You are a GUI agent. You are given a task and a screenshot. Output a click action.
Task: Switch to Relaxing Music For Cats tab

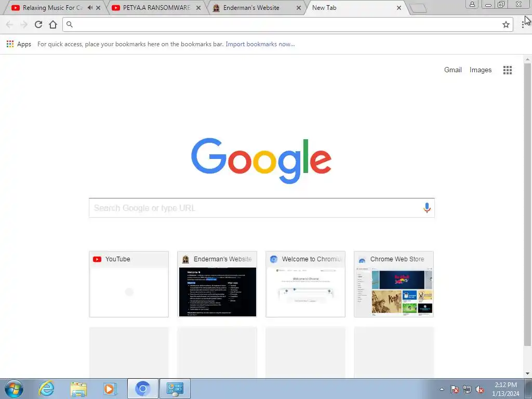pos(52,7)
